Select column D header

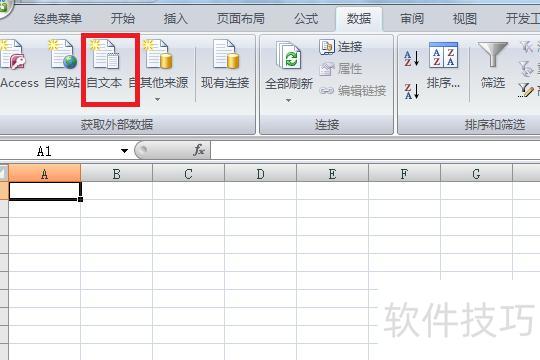[x=260, y=173]
